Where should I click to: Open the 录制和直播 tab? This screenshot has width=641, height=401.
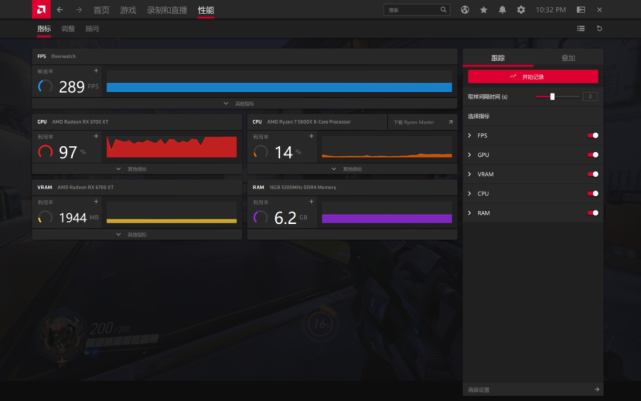pyautogui.click(x=167, y=10)
